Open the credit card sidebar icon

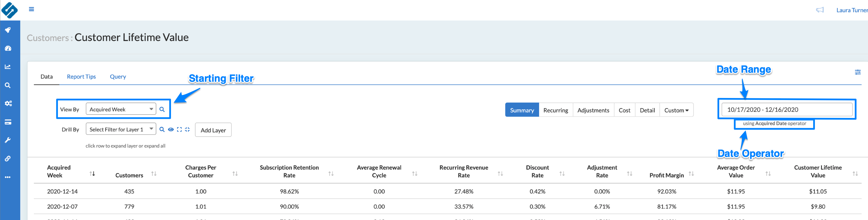click(x=8, y=122)
